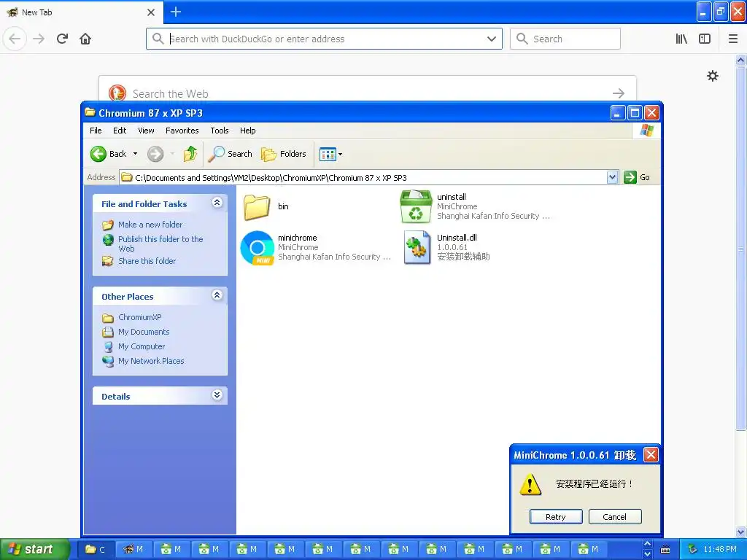Open My Documents link
Image resolution: width=747 pixels, height=560 pixels.
[x=144, y=332]
